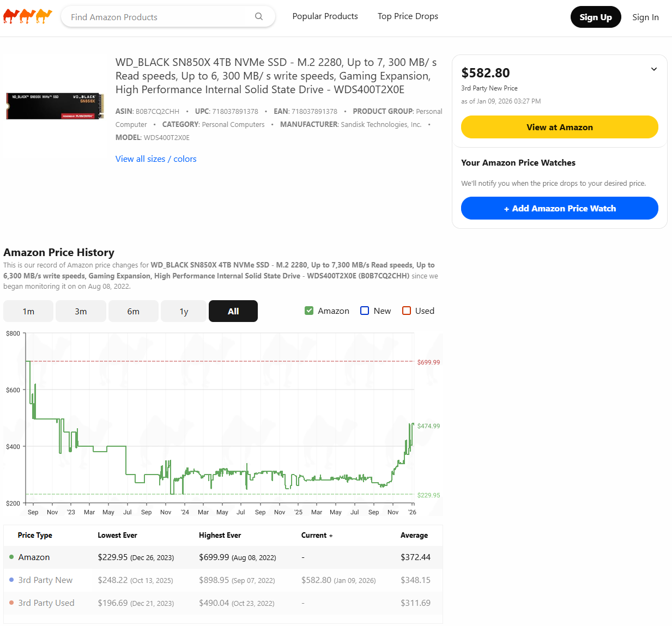Open View all sizes / colors
672x626 pixels.
tap(156, 159)
